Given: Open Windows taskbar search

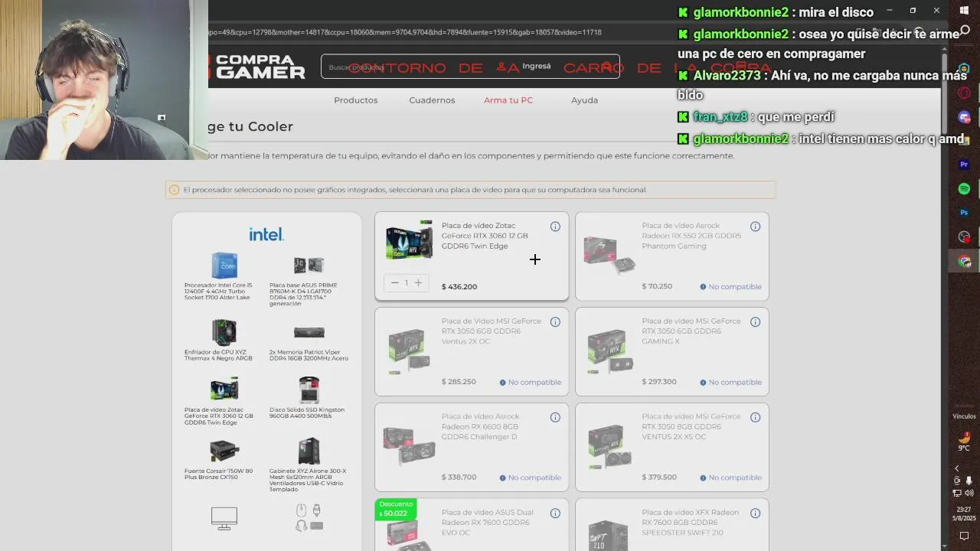Looking at the screenshot, I should (x=964, y=31).
